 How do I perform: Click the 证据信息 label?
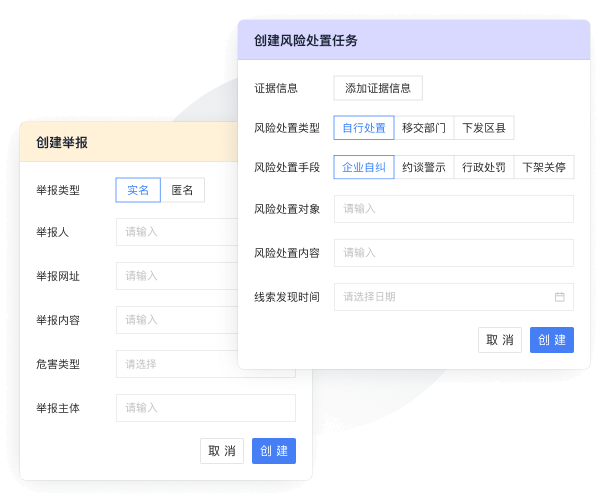[276, 88]
